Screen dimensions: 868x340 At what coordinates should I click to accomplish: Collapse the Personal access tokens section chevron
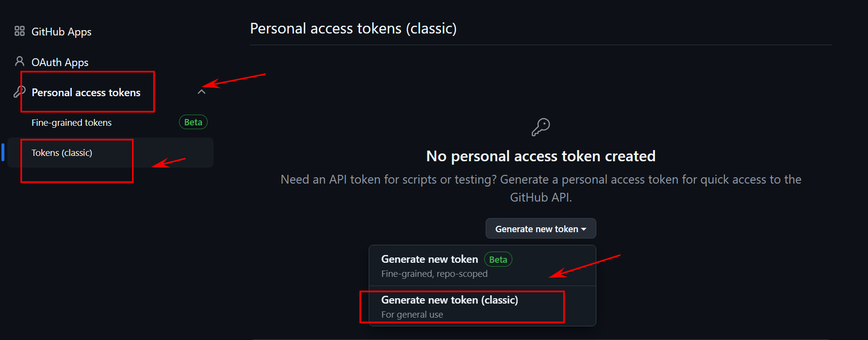pos(201,92)
